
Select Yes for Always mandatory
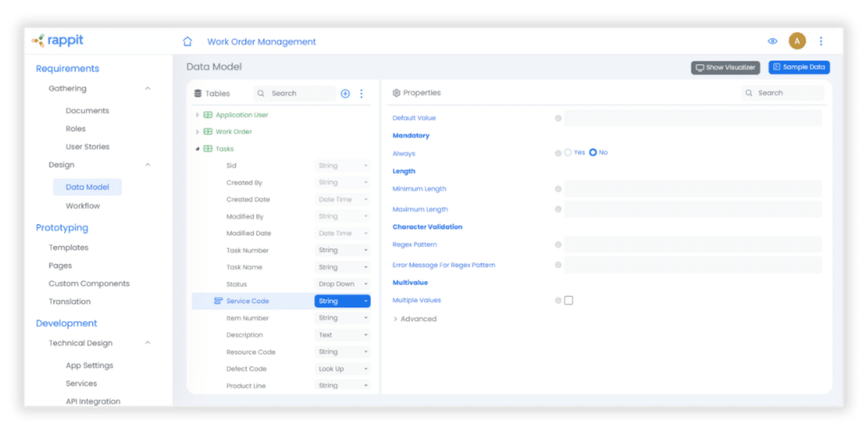click(569, 153)
